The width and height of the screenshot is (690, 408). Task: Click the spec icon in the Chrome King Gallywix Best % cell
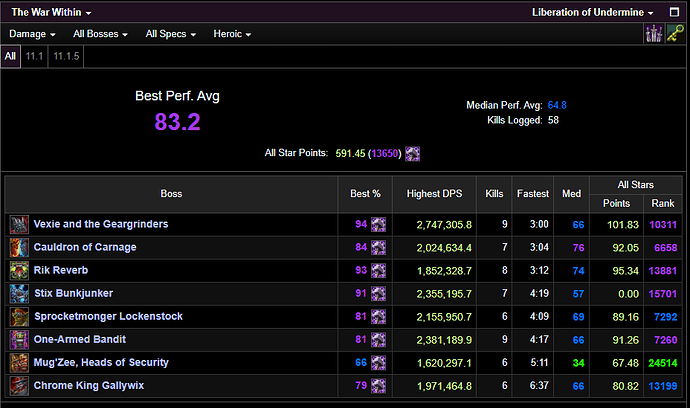(378, 386)
